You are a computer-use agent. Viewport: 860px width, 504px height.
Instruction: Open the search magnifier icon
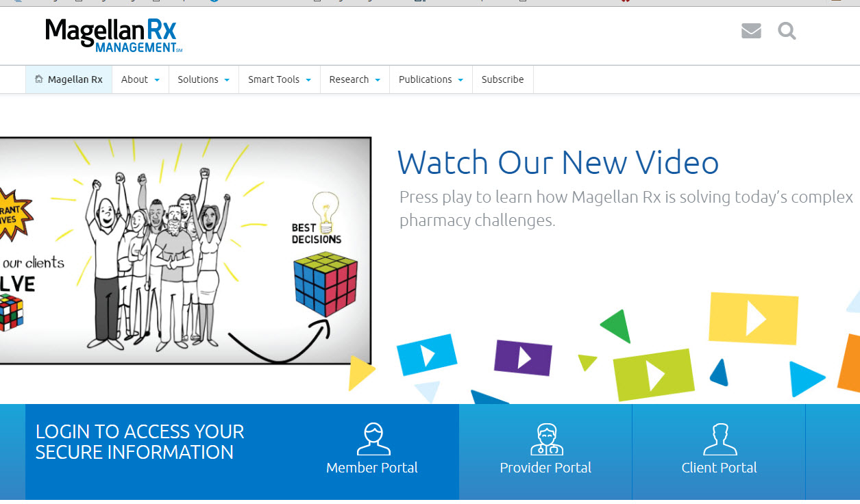click(x=787, y=31)
